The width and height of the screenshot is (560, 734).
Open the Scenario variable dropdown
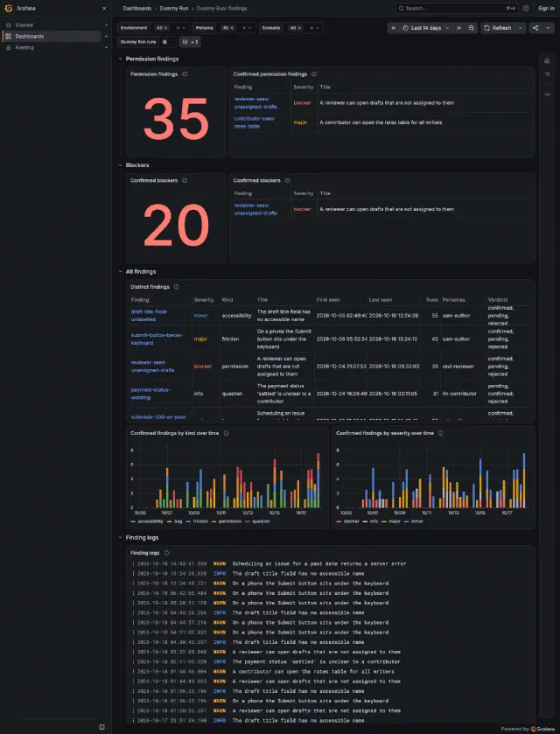[318, 28]
